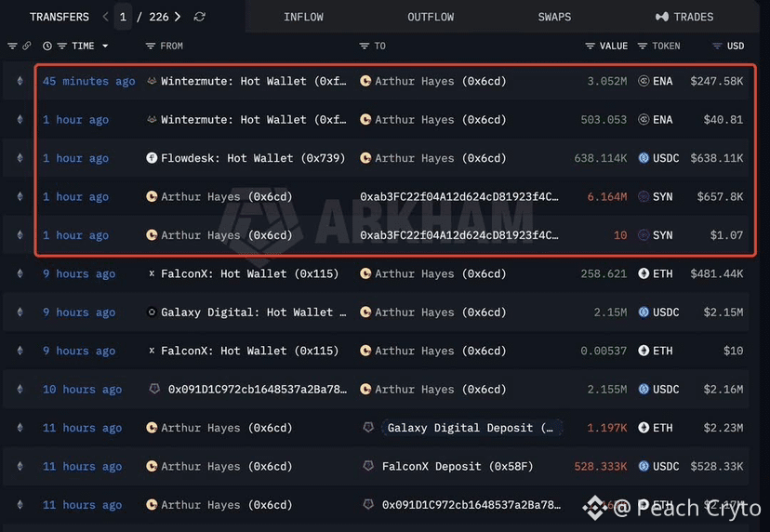Open Galaxy Digital: Hot Wallet entity
770x532 pixels.
pyautogui.click(x=253, y=313)
